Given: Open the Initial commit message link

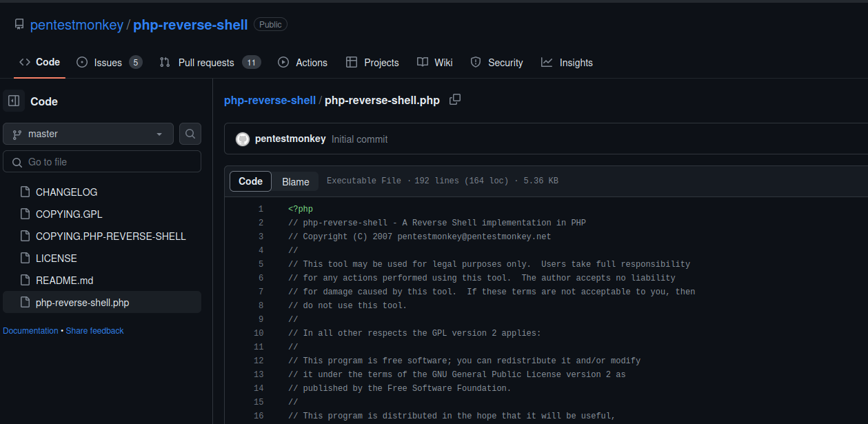Looking at the screenshot, I should (x=359, y=139).
